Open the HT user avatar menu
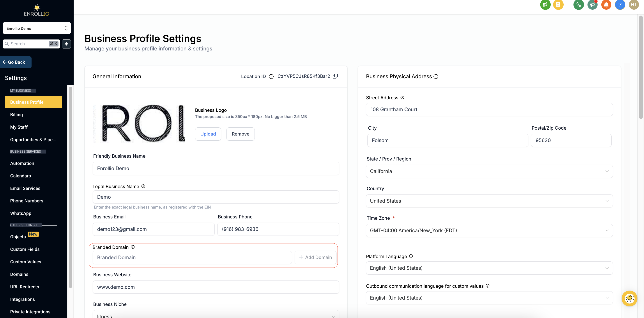 coord(633,5)
